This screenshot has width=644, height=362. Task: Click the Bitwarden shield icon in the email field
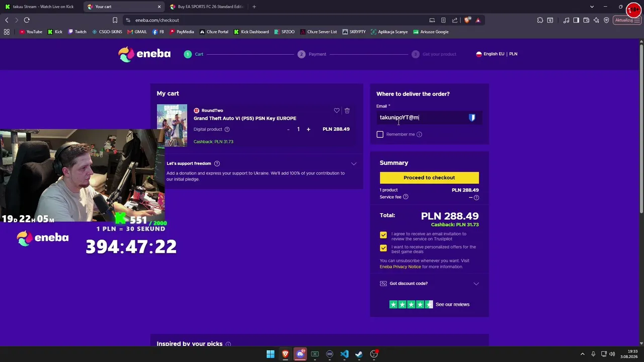point(472,118)
